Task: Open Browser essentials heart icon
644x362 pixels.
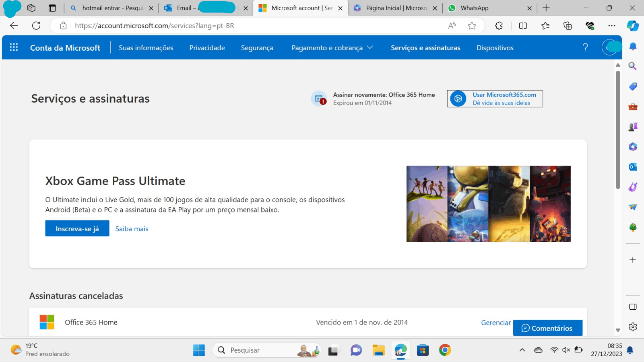Action: pyautogui.click(x=590, y=26)
